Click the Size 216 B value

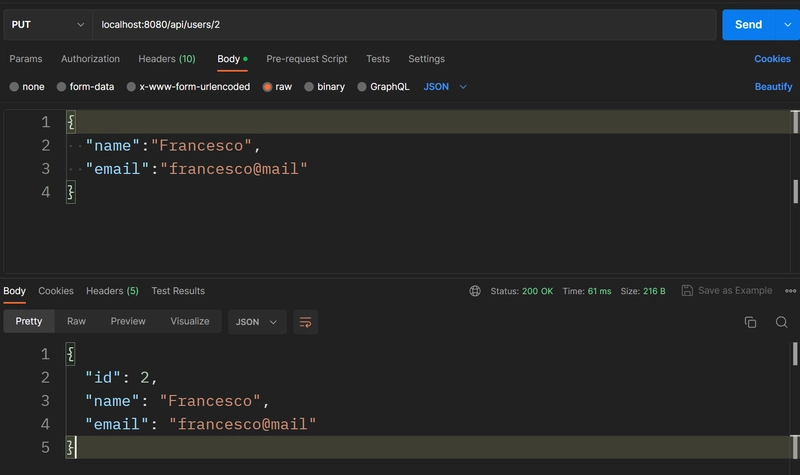click(654, 291)
